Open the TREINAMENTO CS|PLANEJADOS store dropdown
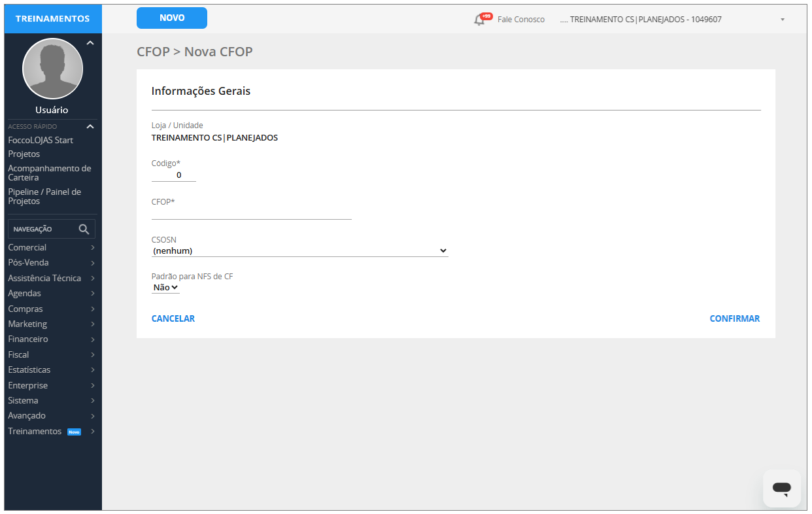 click(673, 20)
